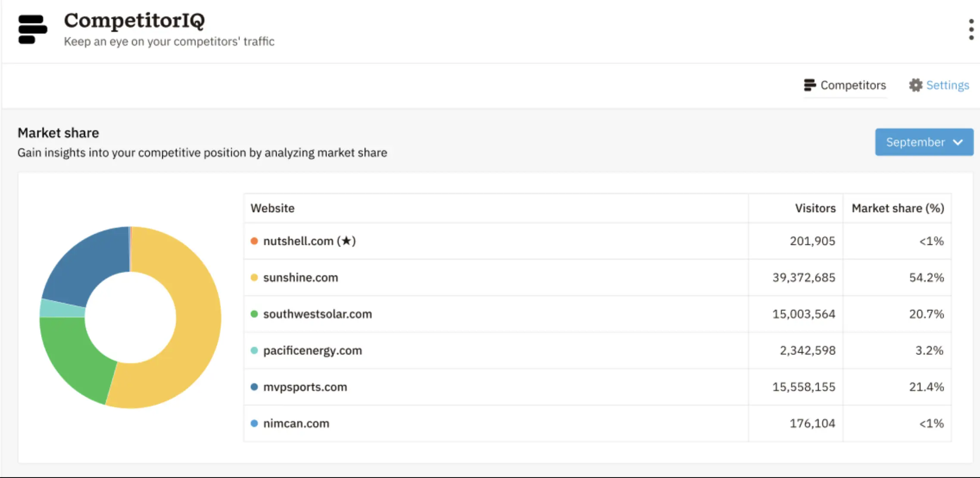Click the 'Gain insights into your competitive position' description
Viewport: 980px width, 478px height.
pos(202,153)
